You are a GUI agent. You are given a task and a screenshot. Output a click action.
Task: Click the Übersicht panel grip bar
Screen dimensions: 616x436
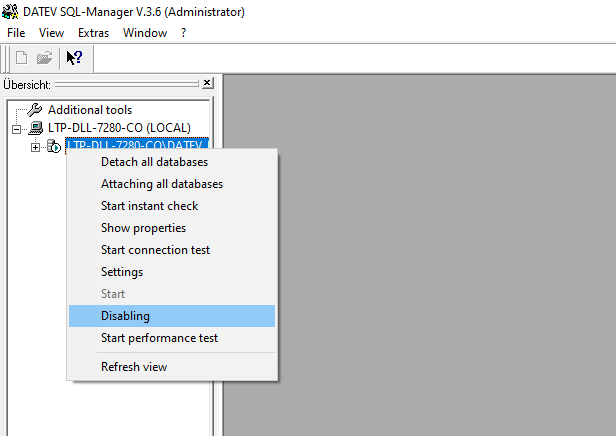coord(127,84)
